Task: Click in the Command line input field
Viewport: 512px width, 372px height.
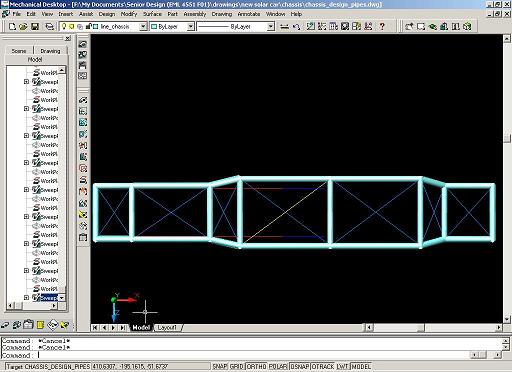Action: point(252,355)
